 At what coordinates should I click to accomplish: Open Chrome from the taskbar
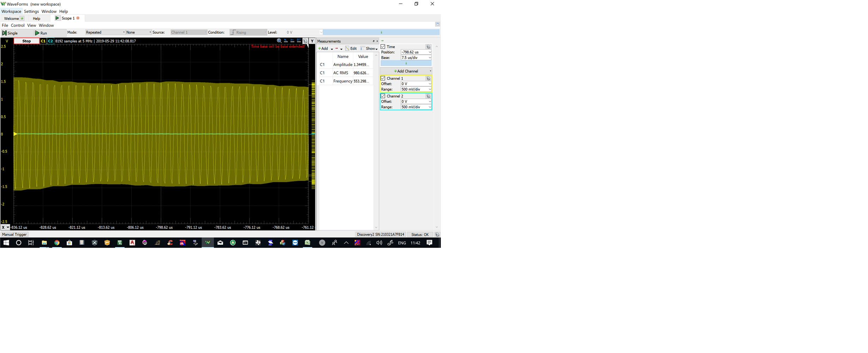click(x=57, y=243)
